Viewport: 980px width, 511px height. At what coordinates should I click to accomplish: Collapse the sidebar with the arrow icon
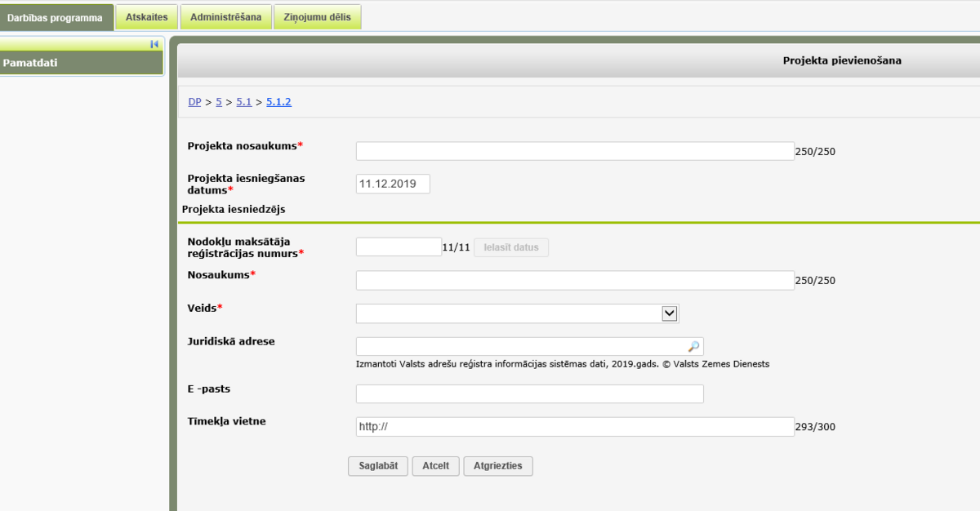154,44
